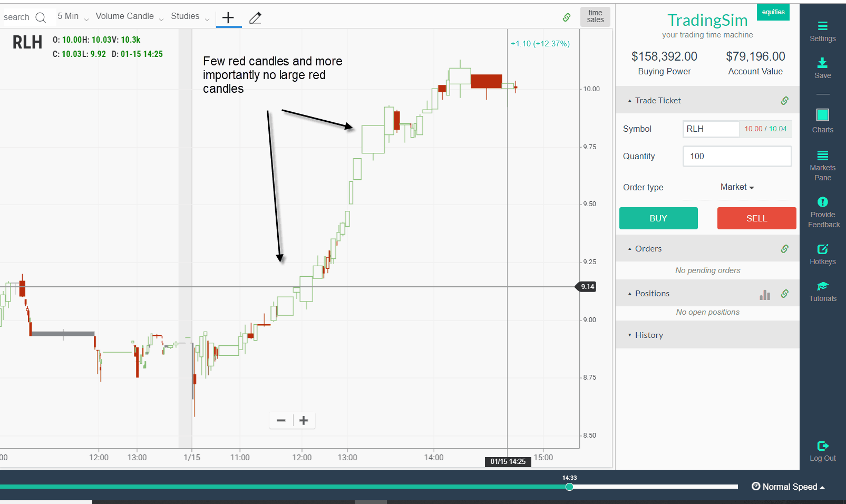Click the Save icon in right sidebar
The width and height of the screenshot is (846, 504).
click(x=822, y=64)
